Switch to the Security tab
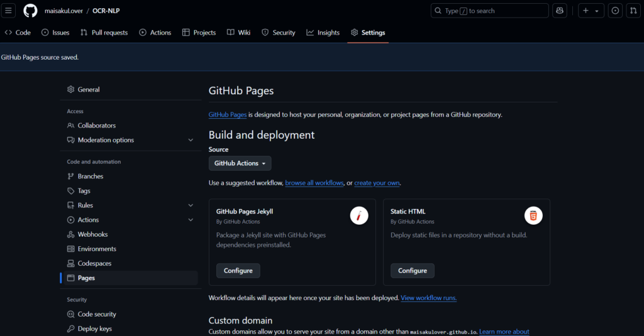 [279, 33]
